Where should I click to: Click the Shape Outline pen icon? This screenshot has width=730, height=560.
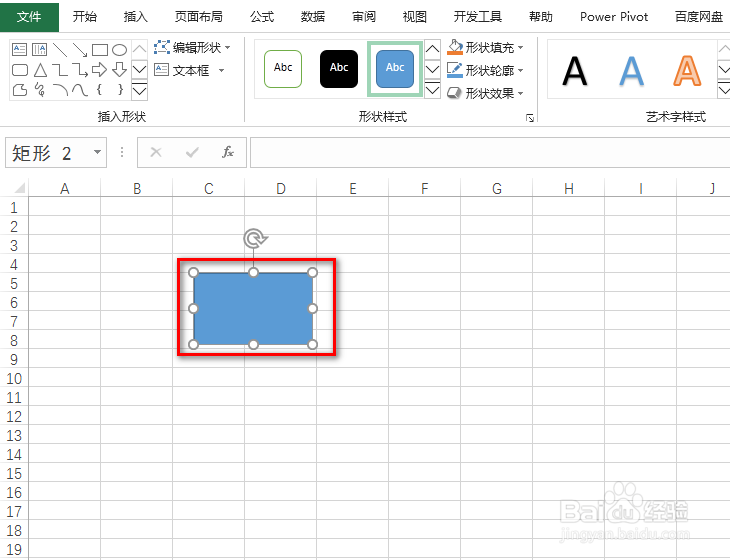click(x=455, y=70)
